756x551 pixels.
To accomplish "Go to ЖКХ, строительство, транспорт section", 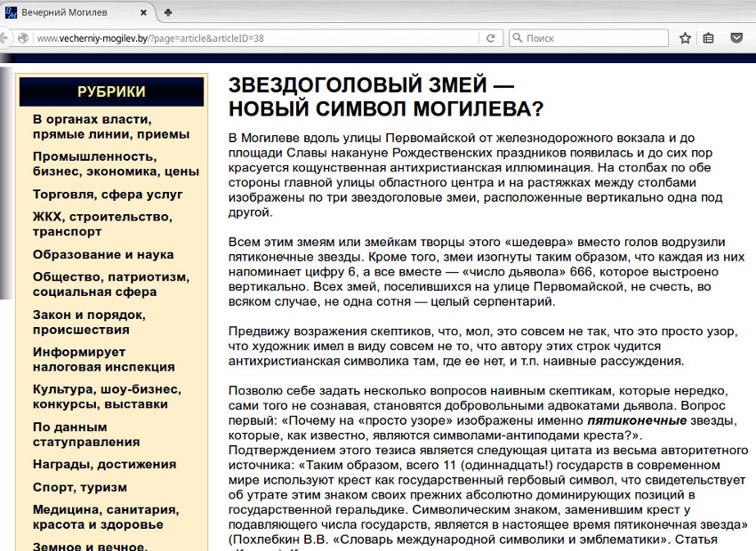I will pos(102,224).
